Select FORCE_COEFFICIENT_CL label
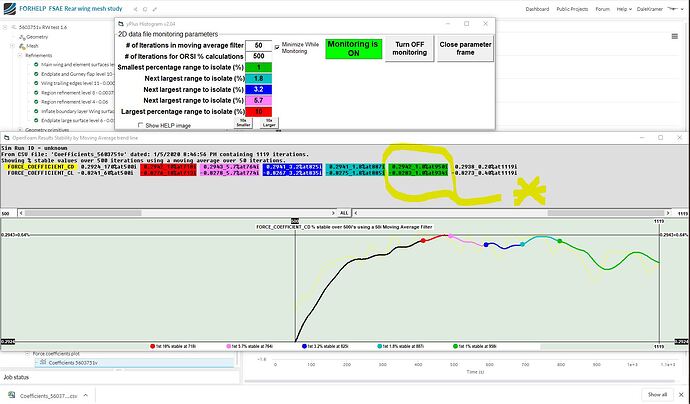Image resolution: width=690 pixels, height=404 pixels. (x=41, y=173)
